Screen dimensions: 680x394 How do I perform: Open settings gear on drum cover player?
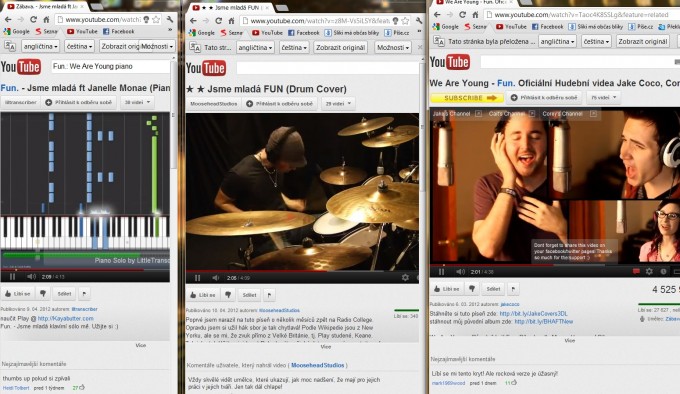[x=405, y=277]
